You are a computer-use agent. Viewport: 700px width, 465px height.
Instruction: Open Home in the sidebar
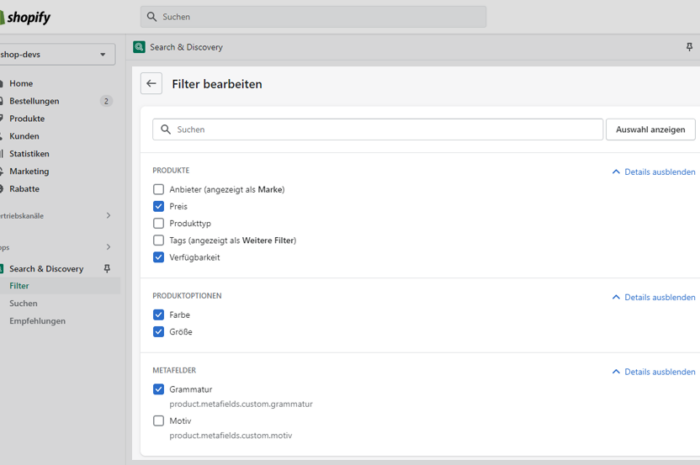pos(21,83)
